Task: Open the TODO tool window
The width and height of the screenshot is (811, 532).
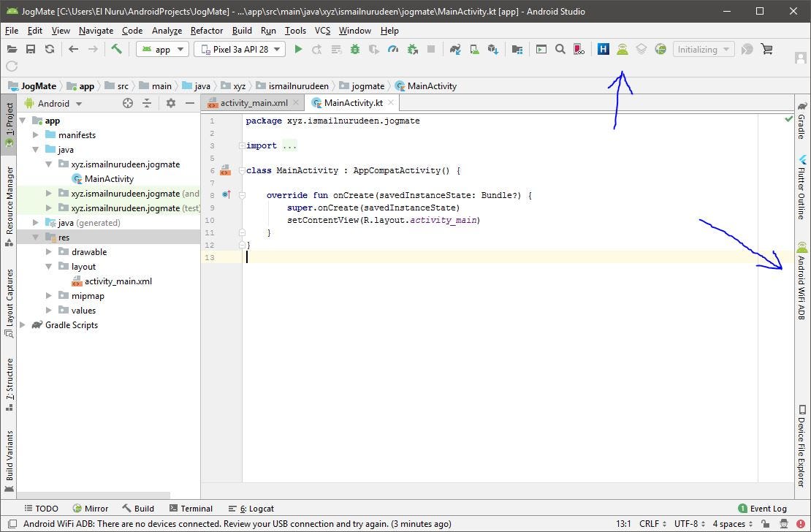Action: coord(41,508)
